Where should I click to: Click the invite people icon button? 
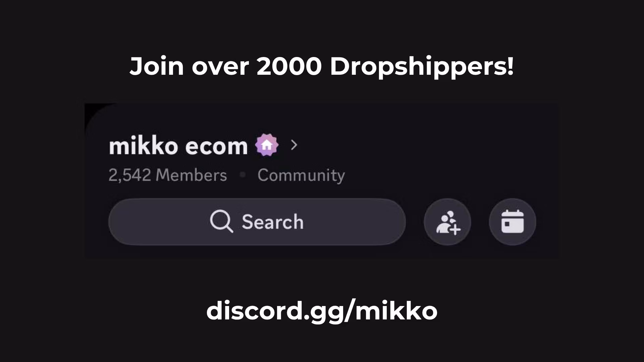coord(447,222)
